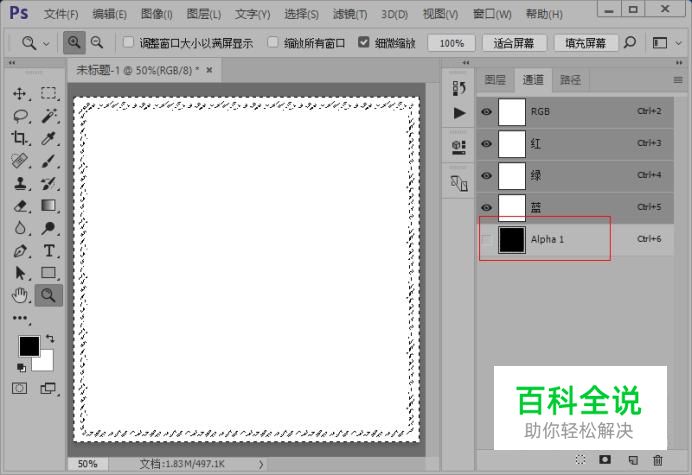Select the Pen tool
This screenshot has width=692, height=475.
(19, 251)
